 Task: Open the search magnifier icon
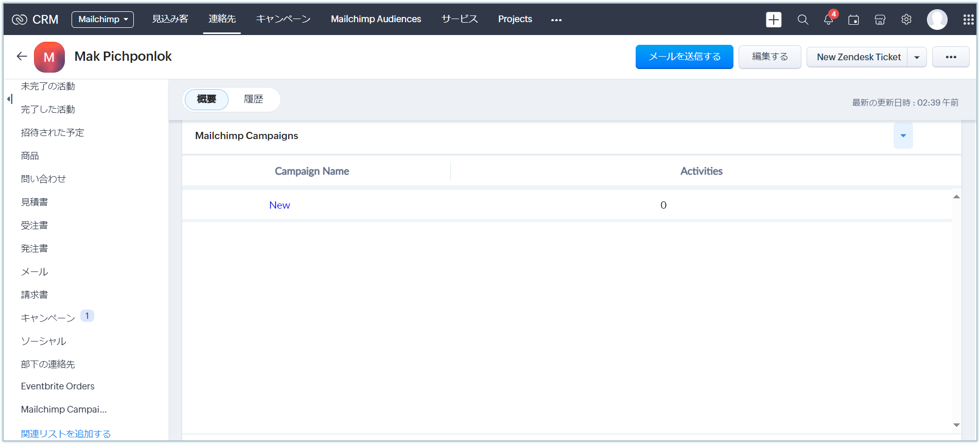[x=802, y=20]
